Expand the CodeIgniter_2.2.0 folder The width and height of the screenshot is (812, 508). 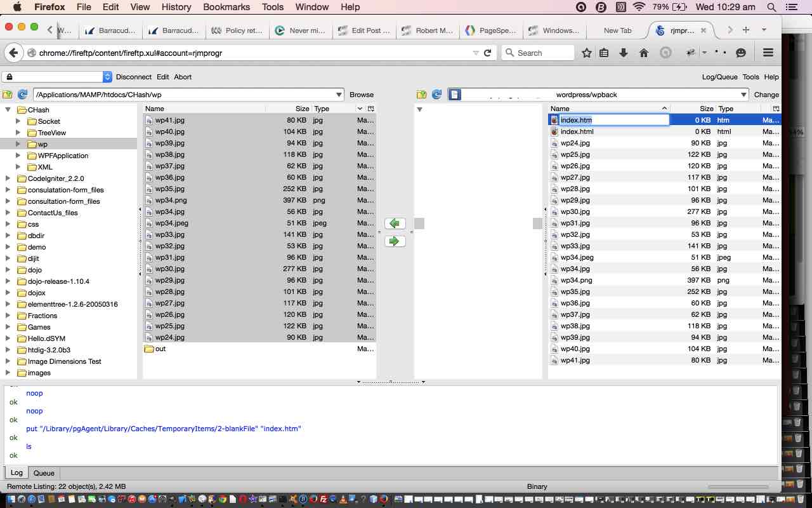click(x=8, y=178)
